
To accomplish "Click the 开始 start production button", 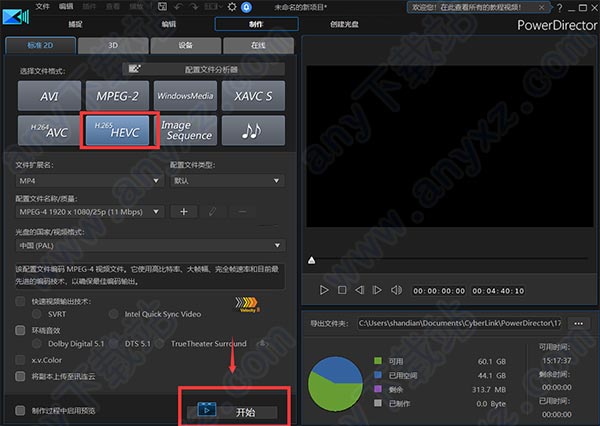I will tap(232, 411).
